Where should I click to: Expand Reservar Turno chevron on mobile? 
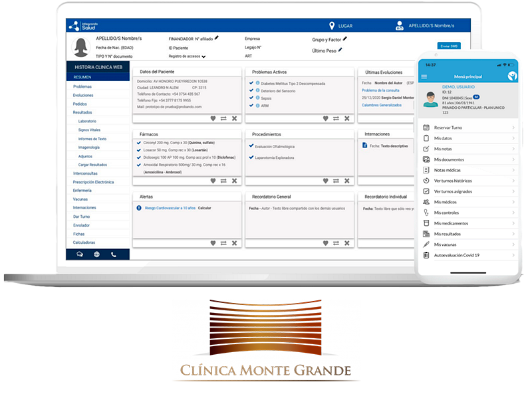point(513,127)
